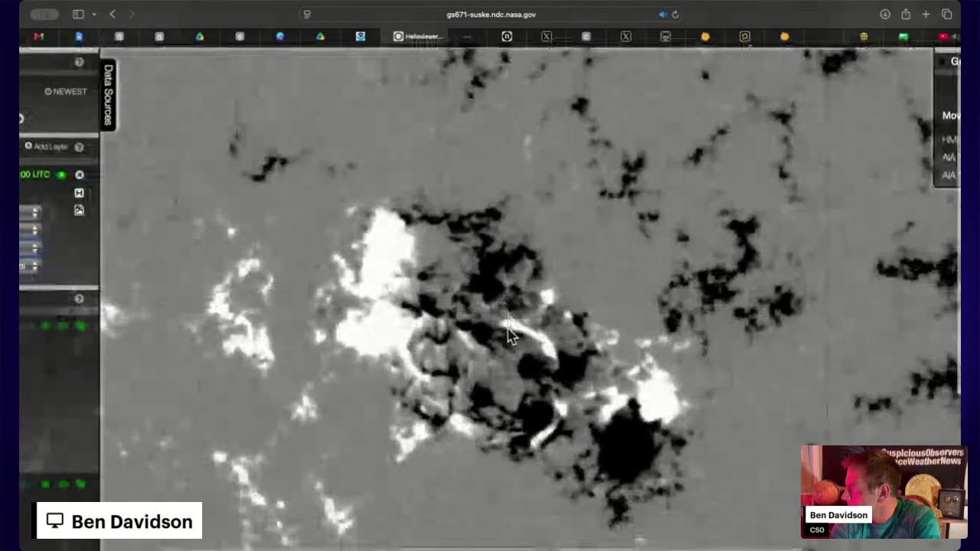This screenshot has height=551, width=980.
Task: Click the H layer info icon
Action: point(79,193)
